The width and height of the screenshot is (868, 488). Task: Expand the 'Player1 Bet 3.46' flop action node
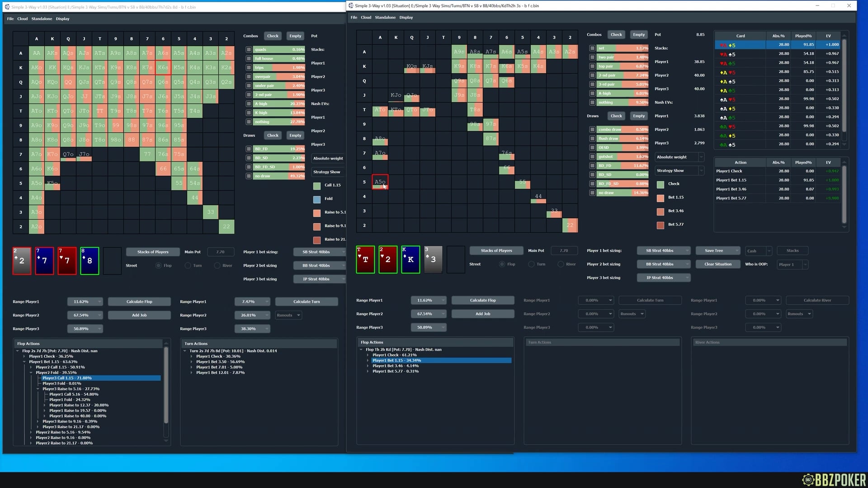pos(368,366)
